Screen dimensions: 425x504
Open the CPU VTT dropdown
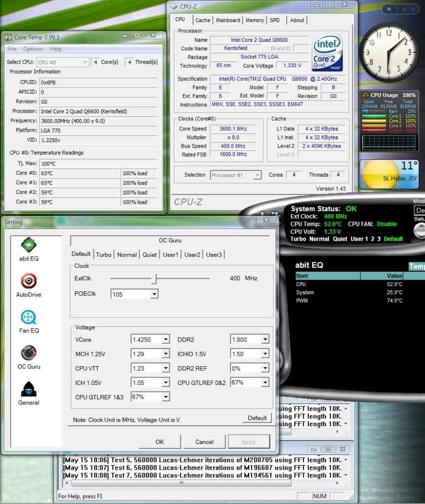pos(165,368)
